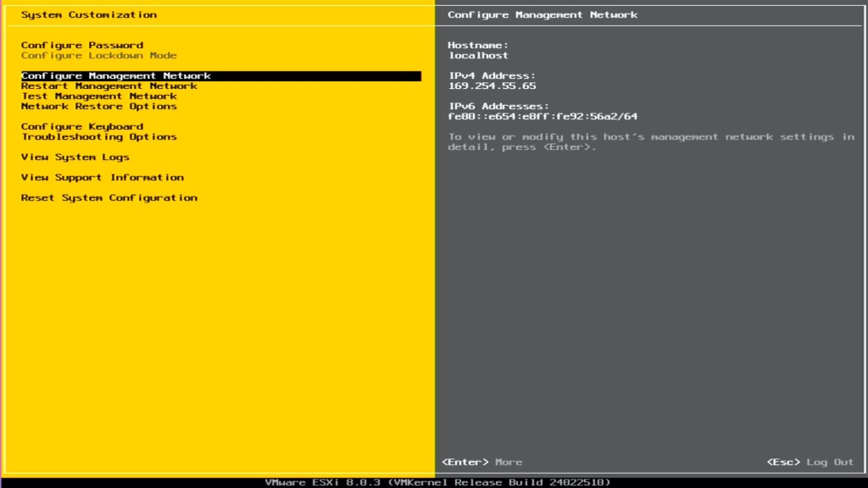Select Configure Keyboard entry

pyautogui.click(x=82, y=127)
